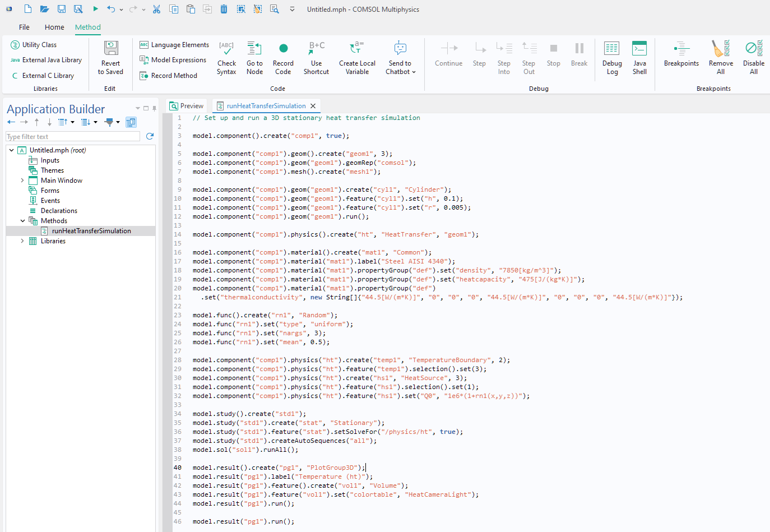Open the Java Shell

(639, 58)
